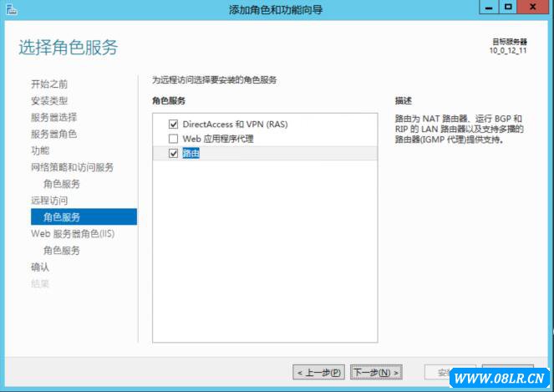Screen dimensions: 554x392
Task: Click the 选择角色服务 heading
Action: (x=69, y=48)
